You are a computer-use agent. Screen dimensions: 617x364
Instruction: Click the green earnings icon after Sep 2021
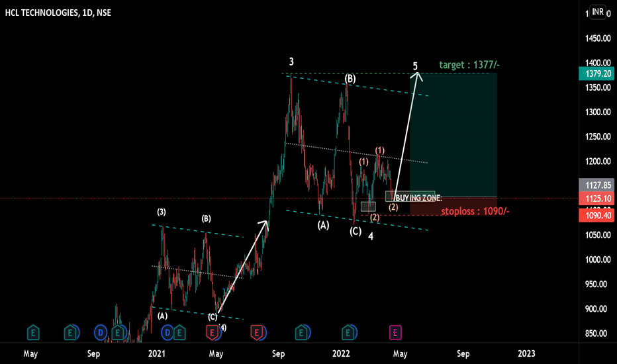301,333
